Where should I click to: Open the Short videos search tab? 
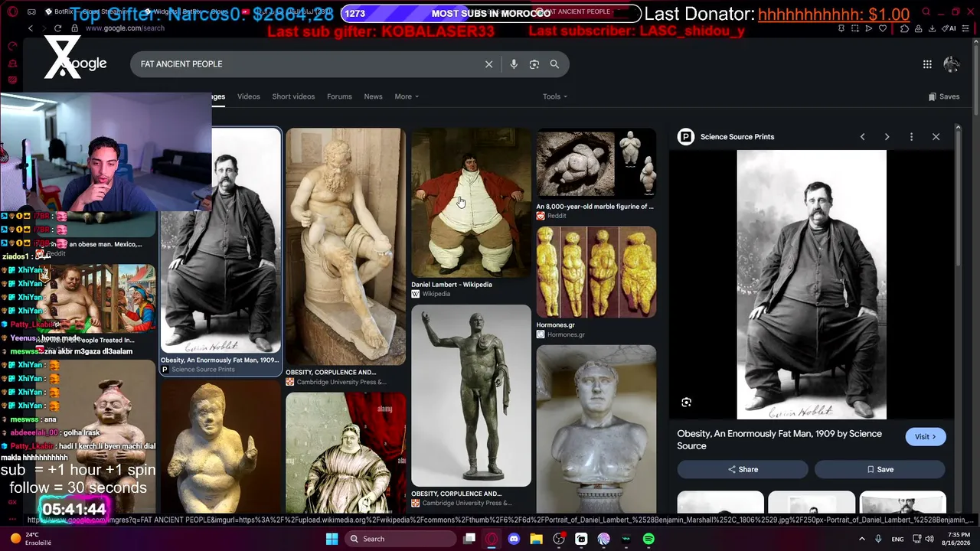pos(293,96)
